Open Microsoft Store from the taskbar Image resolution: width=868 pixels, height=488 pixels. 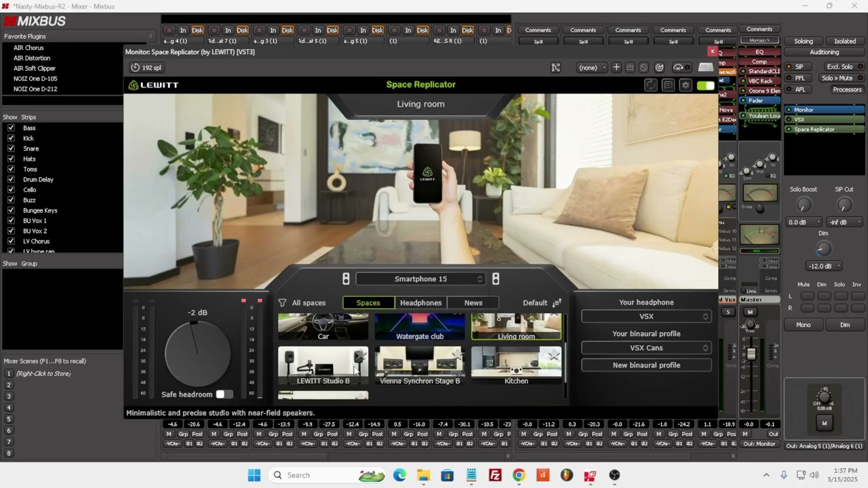point(448,475)
